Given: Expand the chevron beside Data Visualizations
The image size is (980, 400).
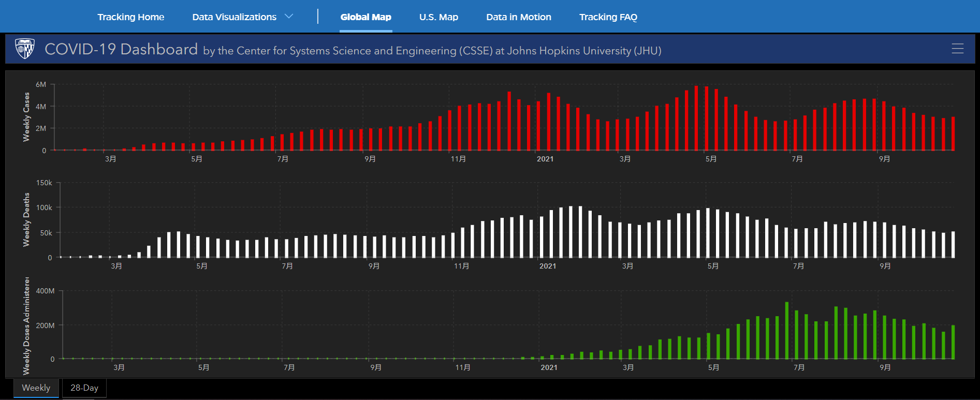Looking at the screenshot, I should pyautogui.click(x=289, y=17).
